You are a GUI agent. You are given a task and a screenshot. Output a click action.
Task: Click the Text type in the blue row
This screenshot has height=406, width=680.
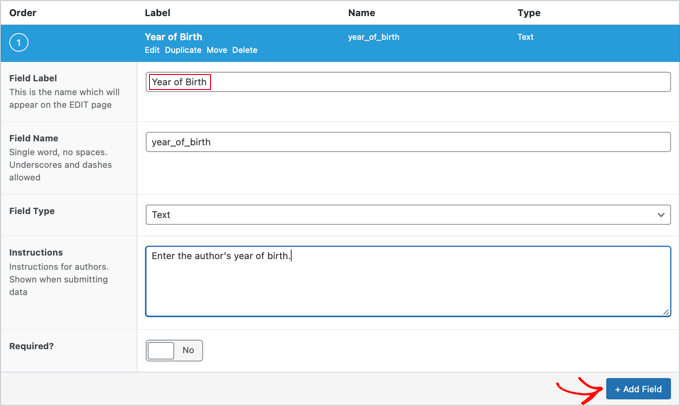(525, 37)
